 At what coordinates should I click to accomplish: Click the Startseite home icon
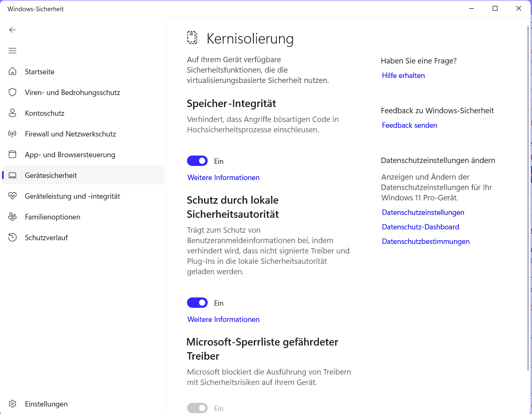pyautogui.click(x=12, y=71)
